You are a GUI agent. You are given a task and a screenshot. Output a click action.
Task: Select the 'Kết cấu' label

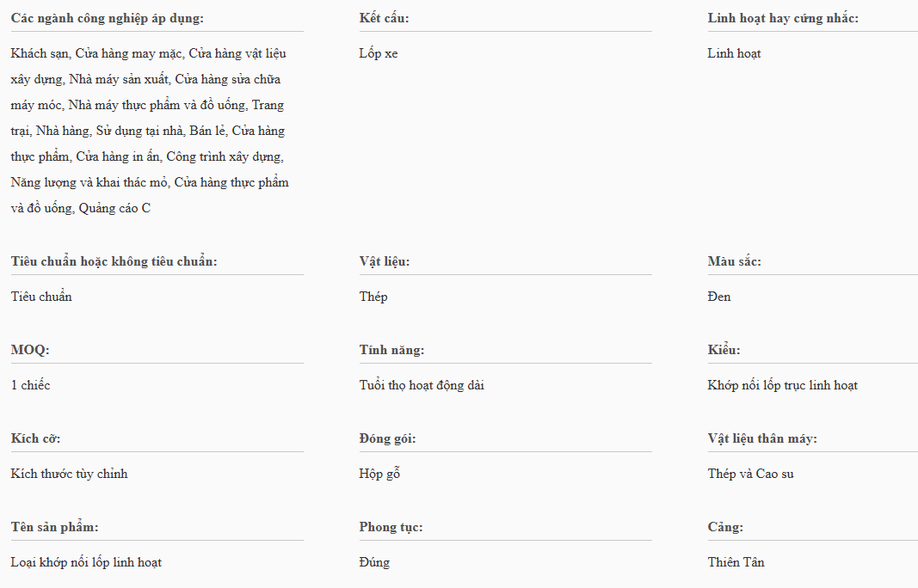point(384,18)
